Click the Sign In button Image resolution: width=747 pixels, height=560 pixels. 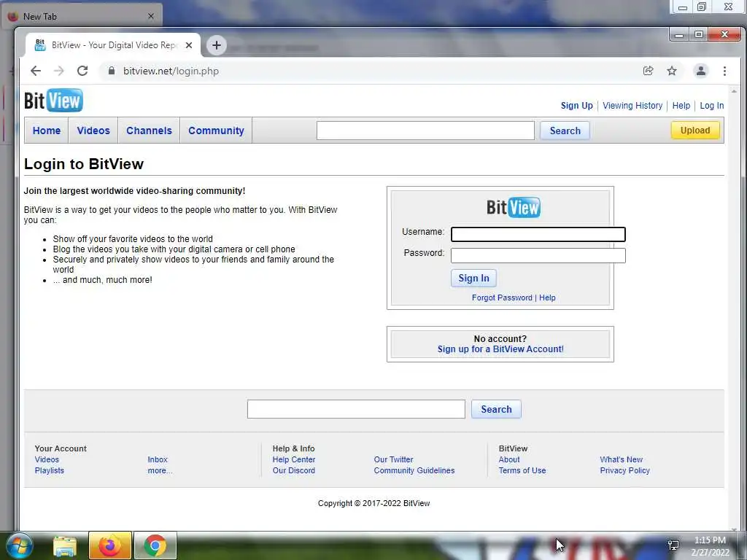(473, 278)
